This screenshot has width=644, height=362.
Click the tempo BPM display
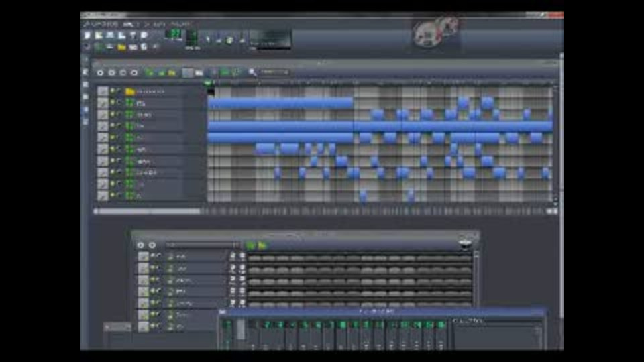(174, 34)
